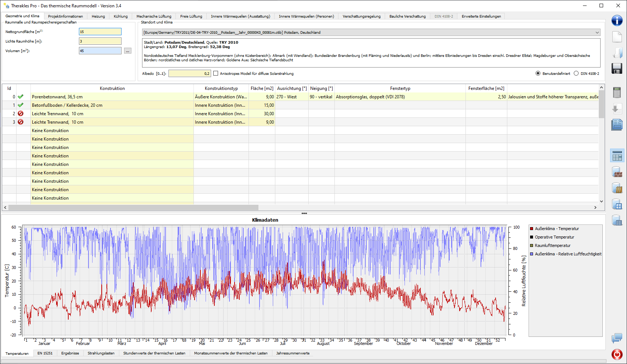The height and width of the screenshot is (364, 627).
Task: Open the schedule database table icon
Action: tap(617, 220)
